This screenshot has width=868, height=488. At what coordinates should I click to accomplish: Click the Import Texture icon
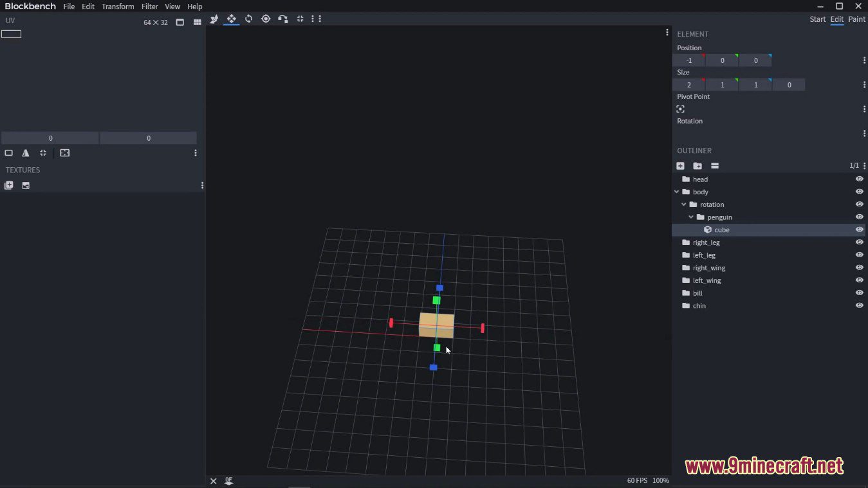tap(26, 185)
